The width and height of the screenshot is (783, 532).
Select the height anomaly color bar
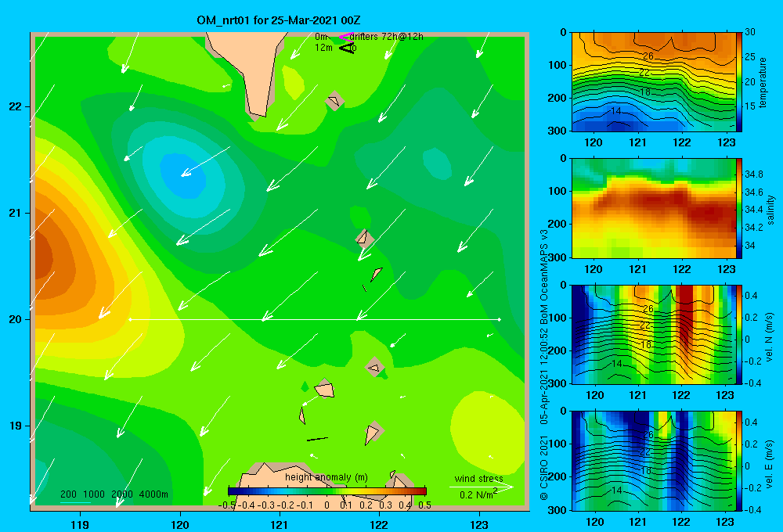pos(327,491)
